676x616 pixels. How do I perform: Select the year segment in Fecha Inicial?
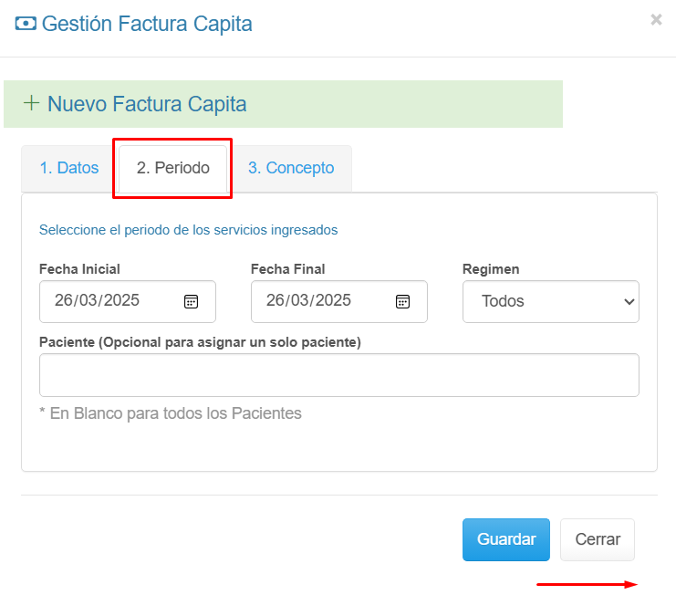click(120, 300)
